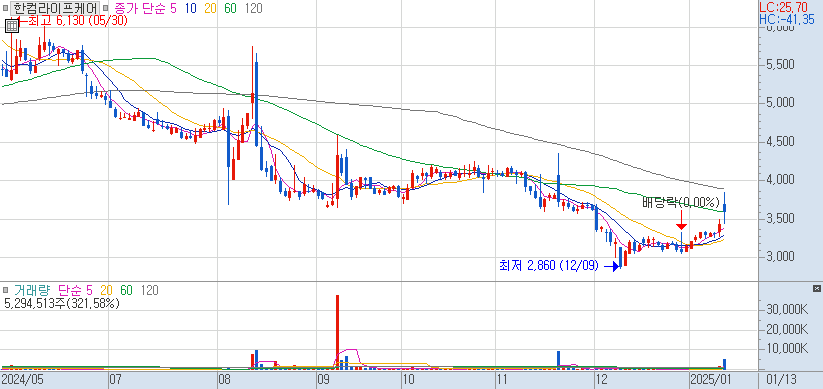The height and width of the screenshot is (389, 823).
Task: Select the green 60 volume average legend
Action: tap(126, 290)
